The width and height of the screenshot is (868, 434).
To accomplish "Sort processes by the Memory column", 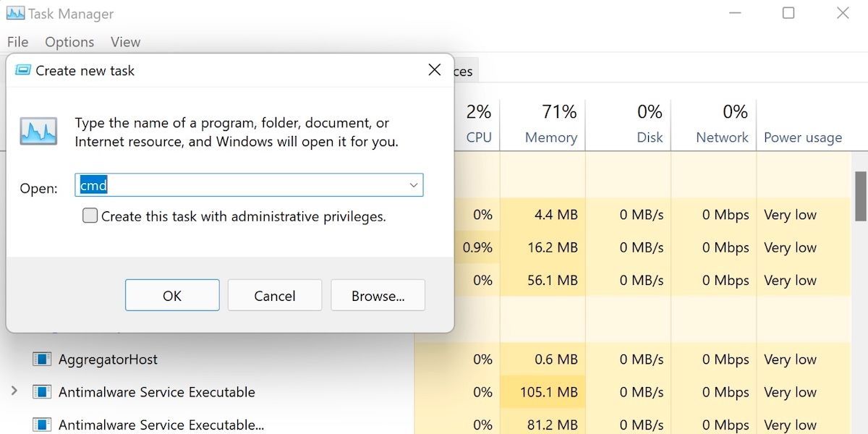I will click(x=552, y=124).
